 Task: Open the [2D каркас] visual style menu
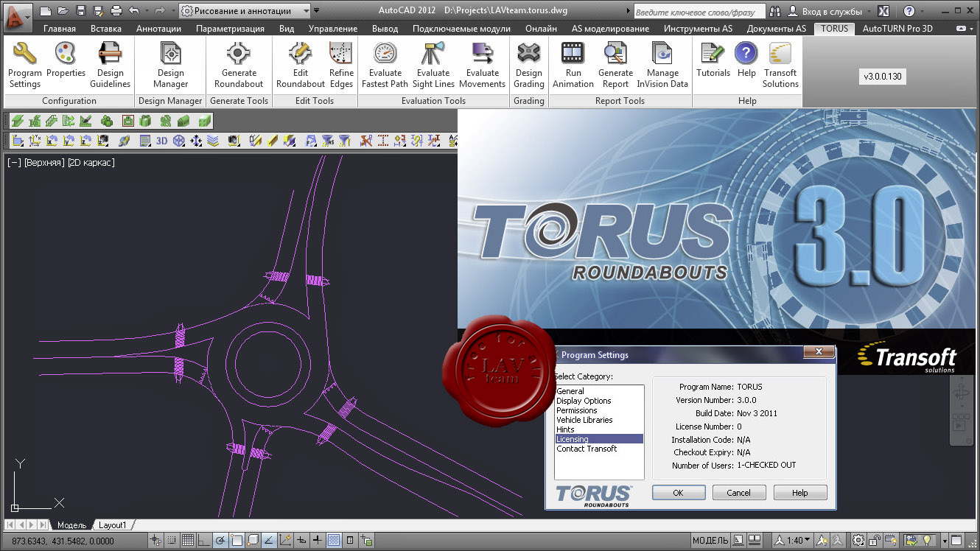coord(91,163)
